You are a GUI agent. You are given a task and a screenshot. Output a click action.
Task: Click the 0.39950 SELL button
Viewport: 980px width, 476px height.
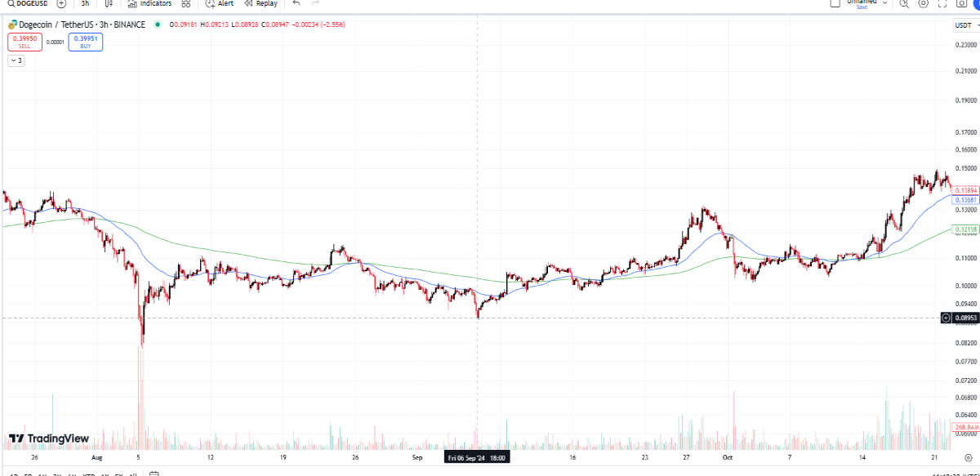click(x=24, y=42)
